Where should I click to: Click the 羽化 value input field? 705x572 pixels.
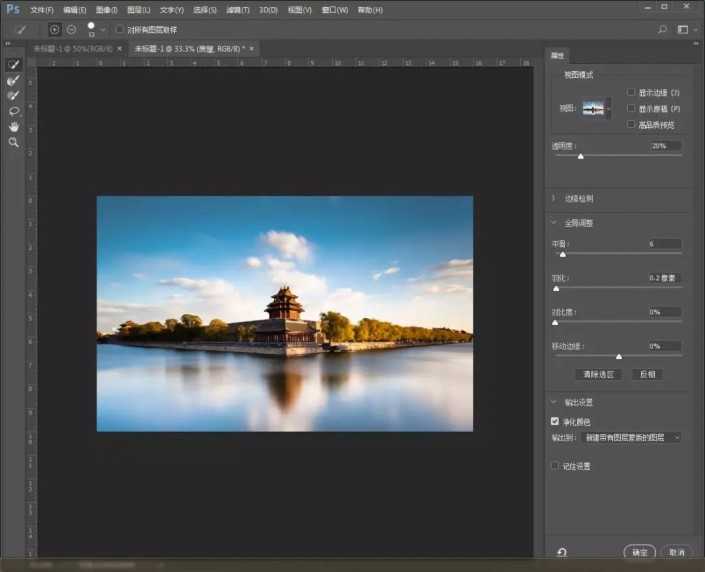click(664, 278)
